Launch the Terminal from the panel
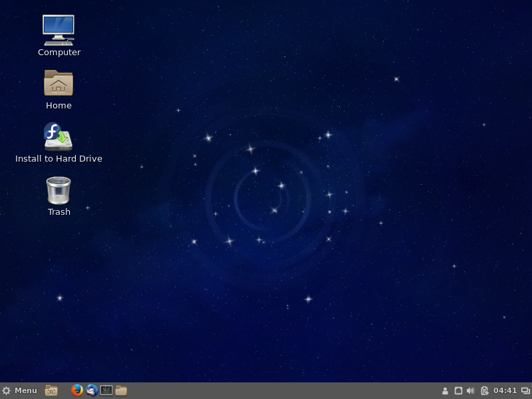 tap(106, 390)
